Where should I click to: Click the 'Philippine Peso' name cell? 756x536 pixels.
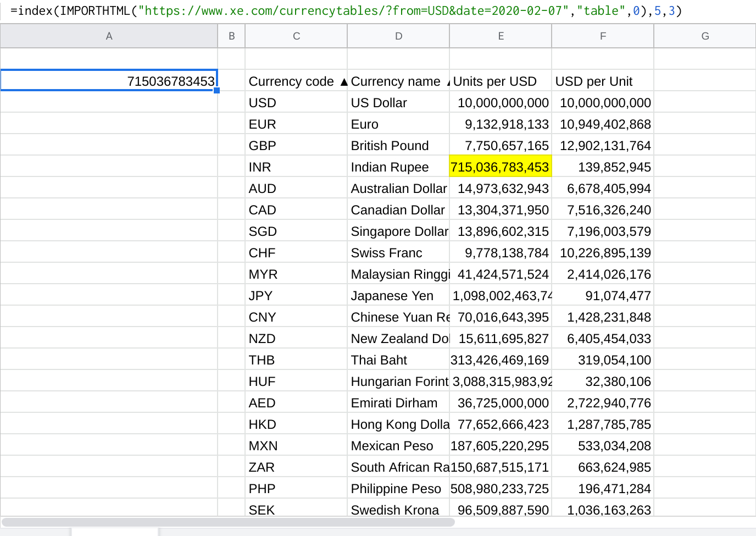(x=398, y=488)
